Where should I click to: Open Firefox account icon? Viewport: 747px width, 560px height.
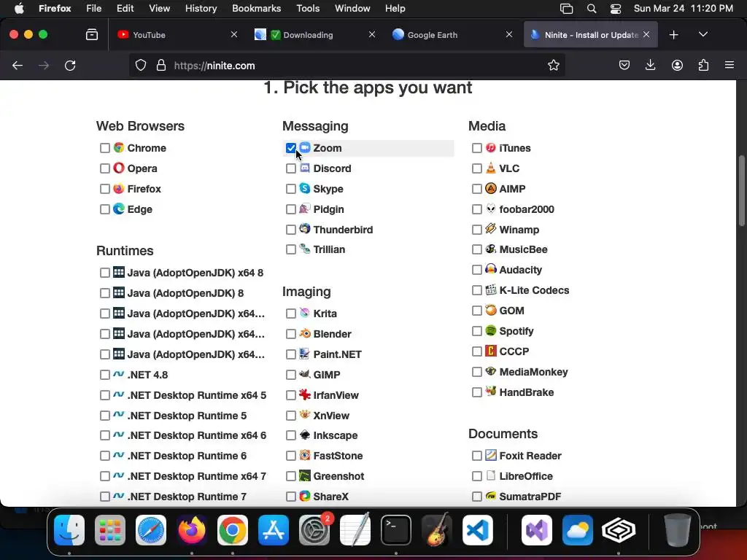677,65
